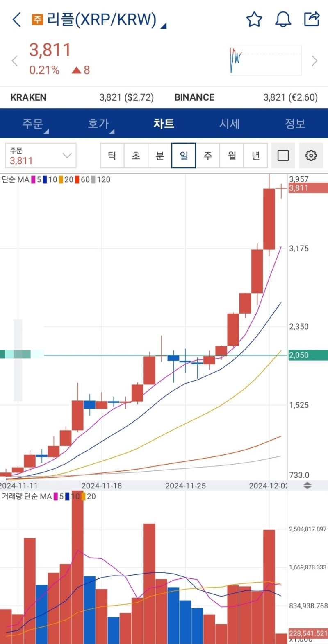Tap the 228,541.521 volume tag
The image size is (328, 644).
click(308, 633)
